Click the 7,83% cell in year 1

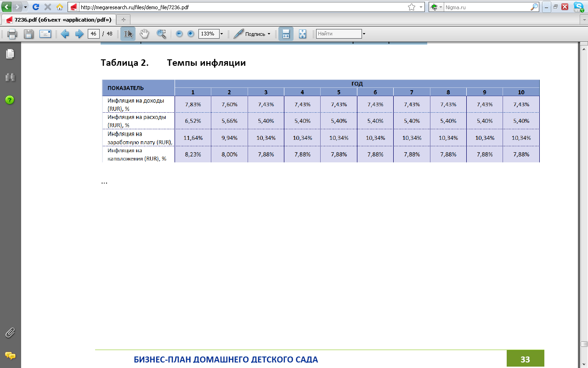pos(192,104)
